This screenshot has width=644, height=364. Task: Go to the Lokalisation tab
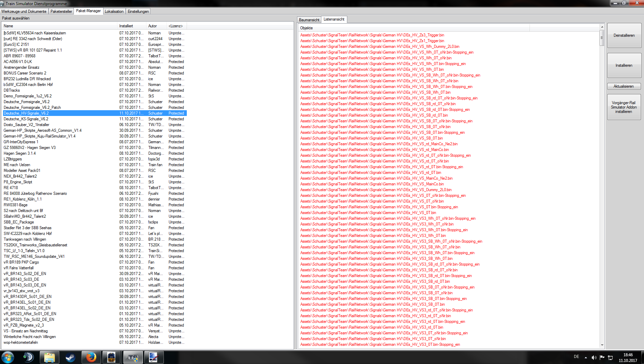pos(114,11)
